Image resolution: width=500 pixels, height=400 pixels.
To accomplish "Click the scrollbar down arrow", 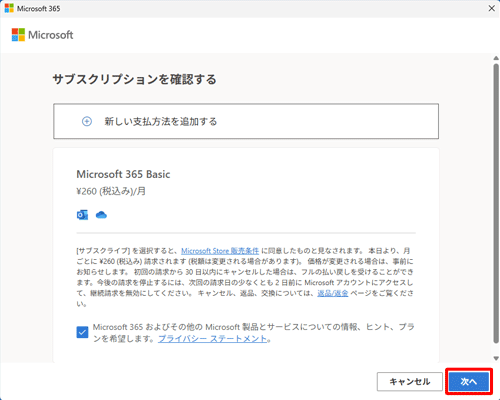I will click(496, 358).
